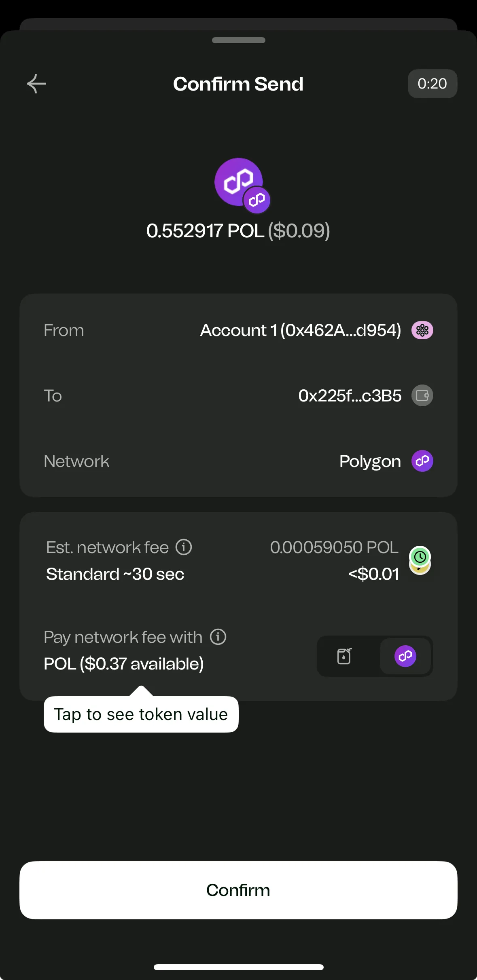This screenshot has height=980, width=477.
Task: Select the Polygon network icon next to Network
Action: [x=422, y=460]
